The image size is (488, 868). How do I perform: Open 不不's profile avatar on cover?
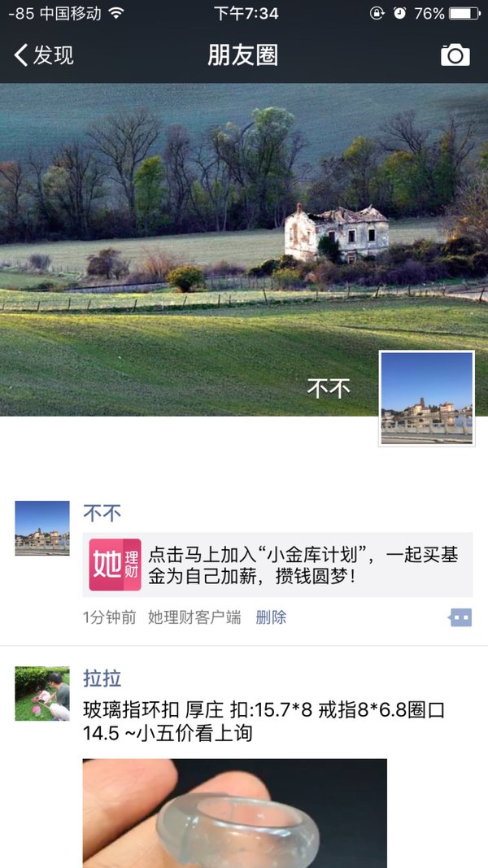426,398
